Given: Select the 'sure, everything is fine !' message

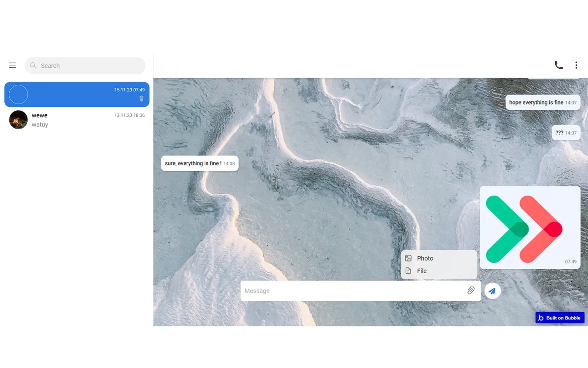Looking at the screenshot, I should tap(200, 163).
